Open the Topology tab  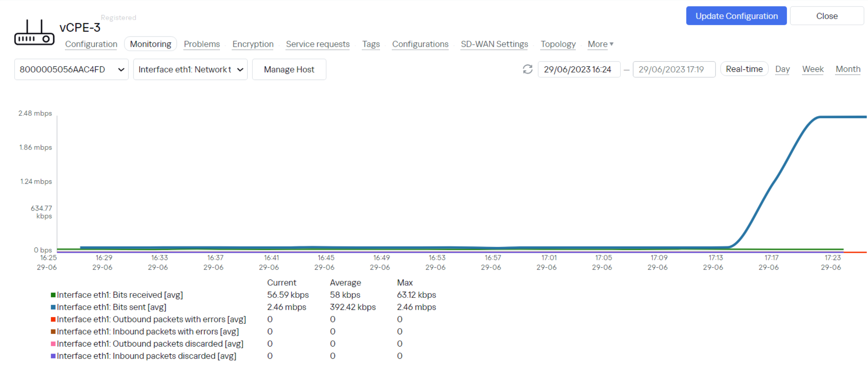pyautogui.click(x=558, y=44)
